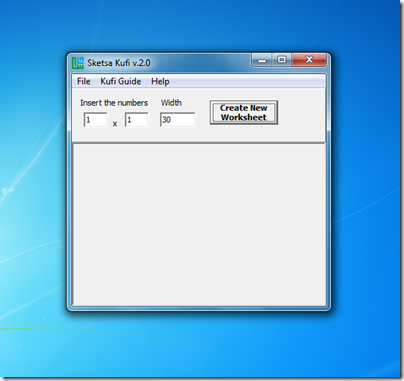Focus the second number input field
404x381 pixels.
137,120
